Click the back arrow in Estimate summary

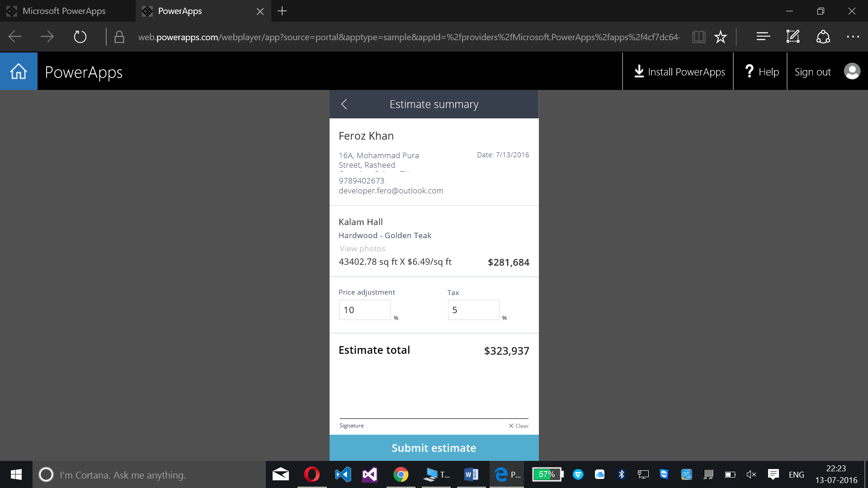(x=344, y=104)
